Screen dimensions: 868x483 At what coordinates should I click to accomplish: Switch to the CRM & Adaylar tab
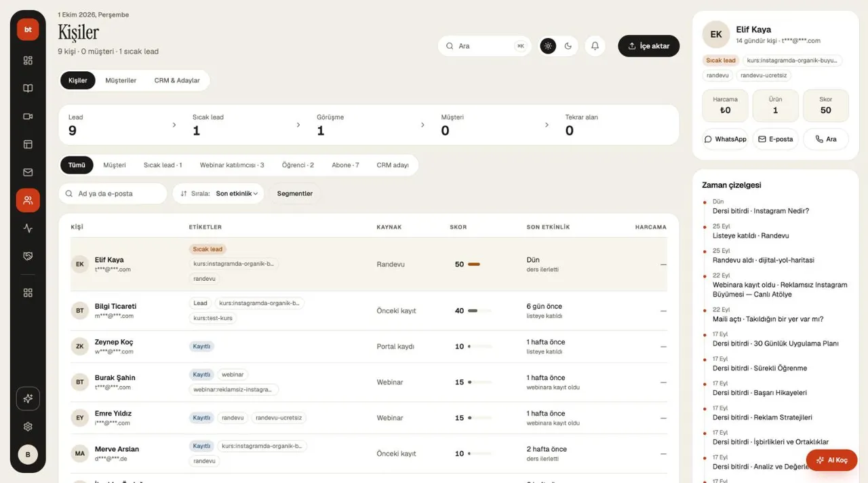(x=177, y=81)
